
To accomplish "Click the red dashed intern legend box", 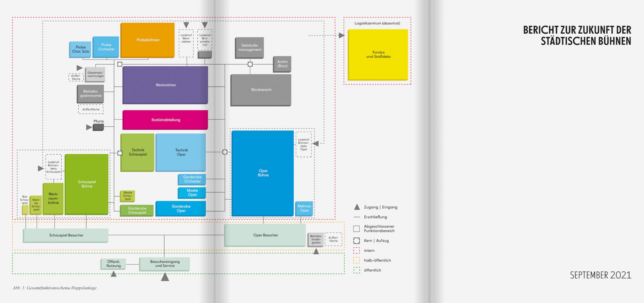I will click(x=356, y=251).
